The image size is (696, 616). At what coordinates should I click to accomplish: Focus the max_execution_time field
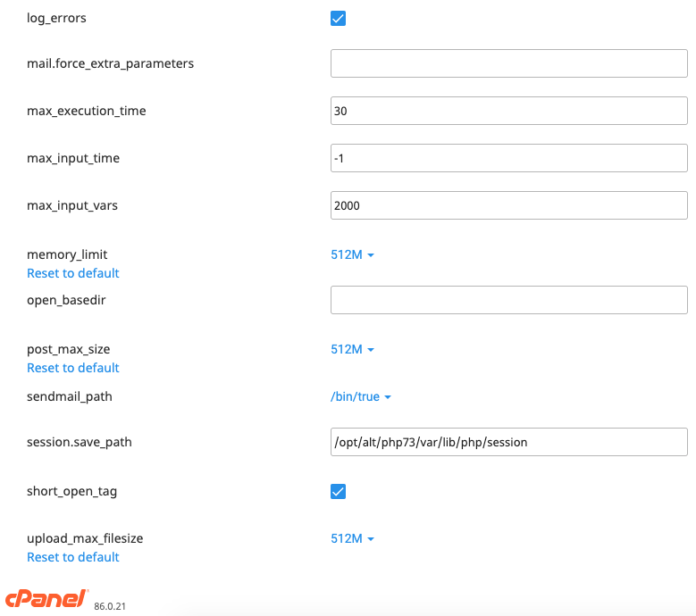click(508, 111)
